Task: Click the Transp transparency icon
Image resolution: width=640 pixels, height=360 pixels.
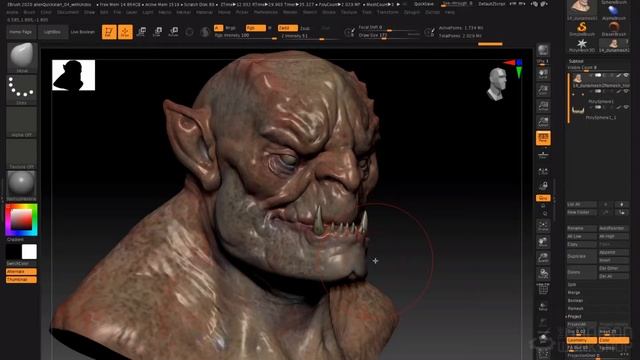Action: (x=543, y=306)
